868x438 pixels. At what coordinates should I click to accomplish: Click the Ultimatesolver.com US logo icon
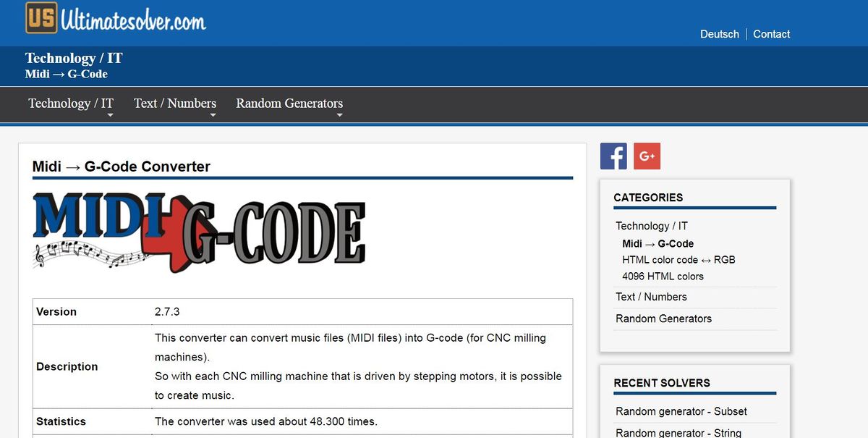click(41, 17)
